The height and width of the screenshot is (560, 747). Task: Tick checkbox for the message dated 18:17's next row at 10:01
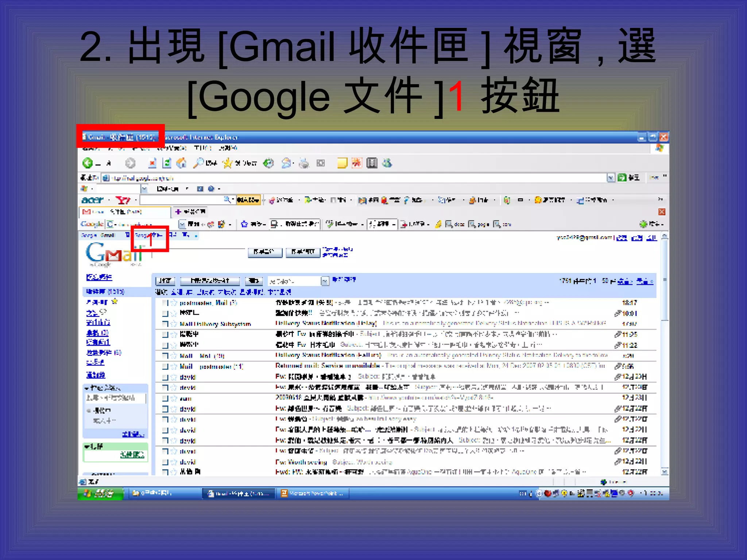coord(165,313)
